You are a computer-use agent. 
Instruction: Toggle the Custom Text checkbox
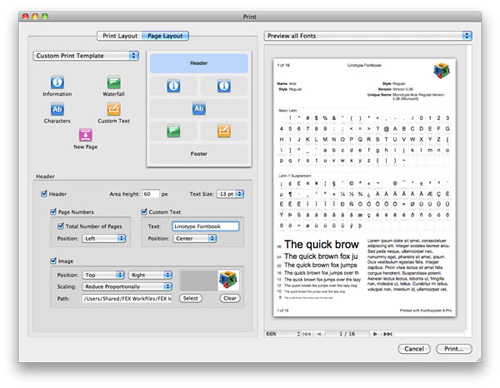(144, 212)
